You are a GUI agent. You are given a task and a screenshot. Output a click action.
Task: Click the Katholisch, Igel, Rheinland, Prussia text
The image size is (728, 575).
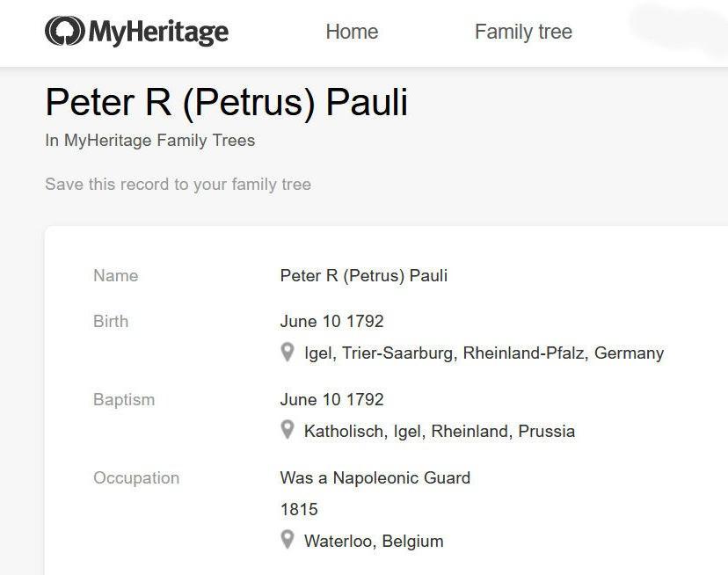[440, 432]
